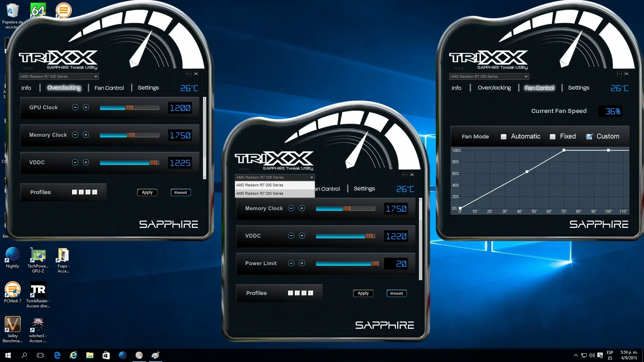Select profile 2 in left window
Screen dimensions: 644x362
click(x=81, y=192)
